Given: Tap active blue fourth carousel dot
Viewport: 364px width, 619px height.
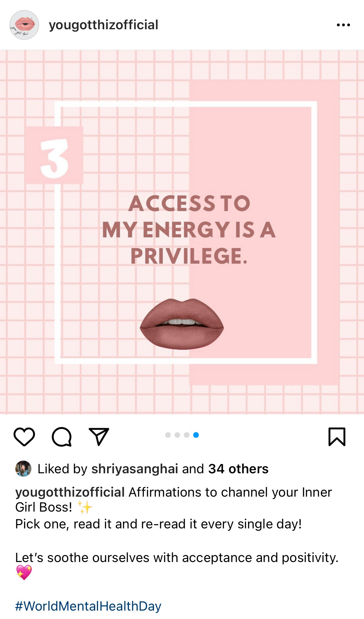Looking at the screenshot, I should [x=196, y=435].
